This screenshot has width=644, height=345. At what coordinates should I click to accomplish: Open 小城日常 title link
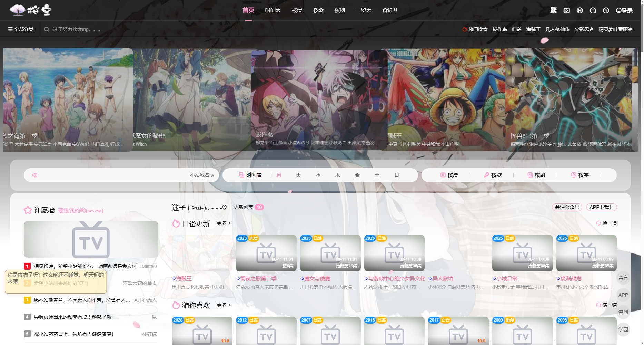click(505, 278)
